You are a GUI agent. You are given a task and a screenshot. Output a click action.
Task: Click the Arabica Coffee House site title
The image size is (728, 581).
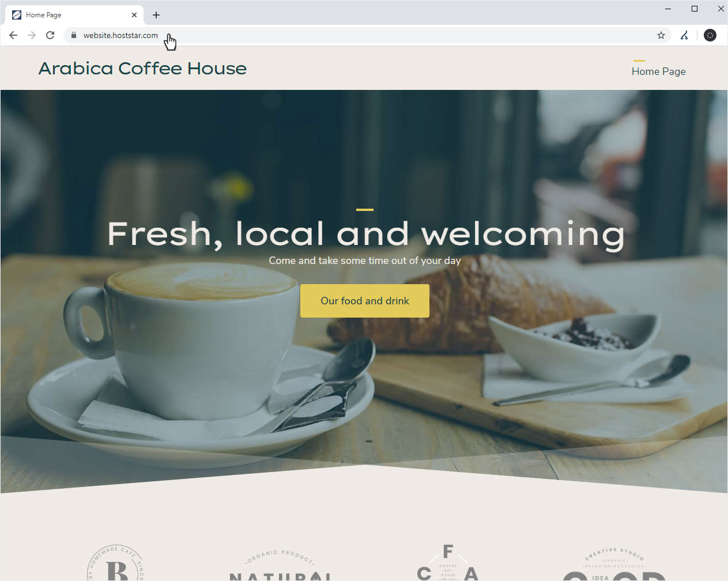142,69
